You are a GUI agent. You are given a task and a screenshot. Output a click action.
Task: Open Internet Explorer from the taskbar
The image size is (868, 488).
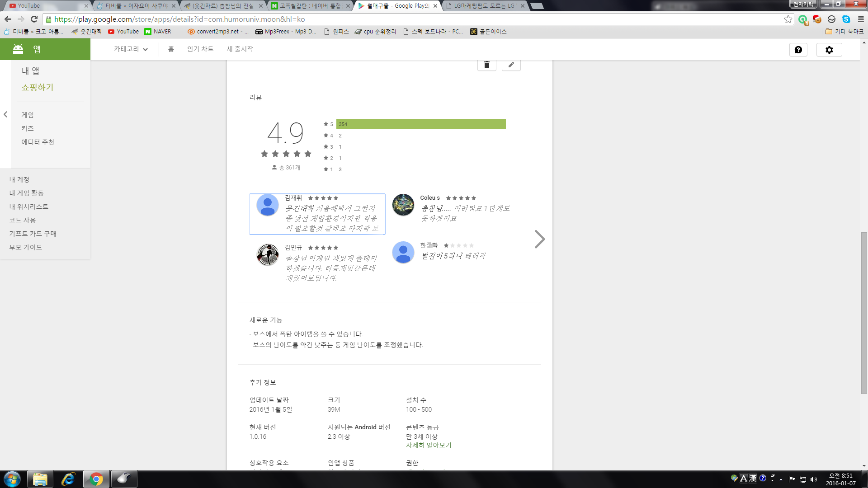pyautogui.click(x=68, y=479)
